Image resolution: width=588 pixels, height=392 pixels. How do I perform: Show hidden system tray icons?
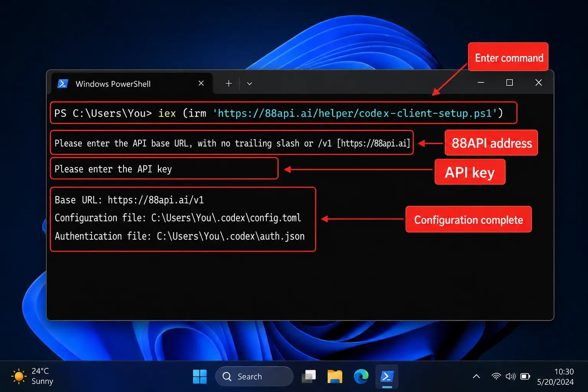(476, 376)
